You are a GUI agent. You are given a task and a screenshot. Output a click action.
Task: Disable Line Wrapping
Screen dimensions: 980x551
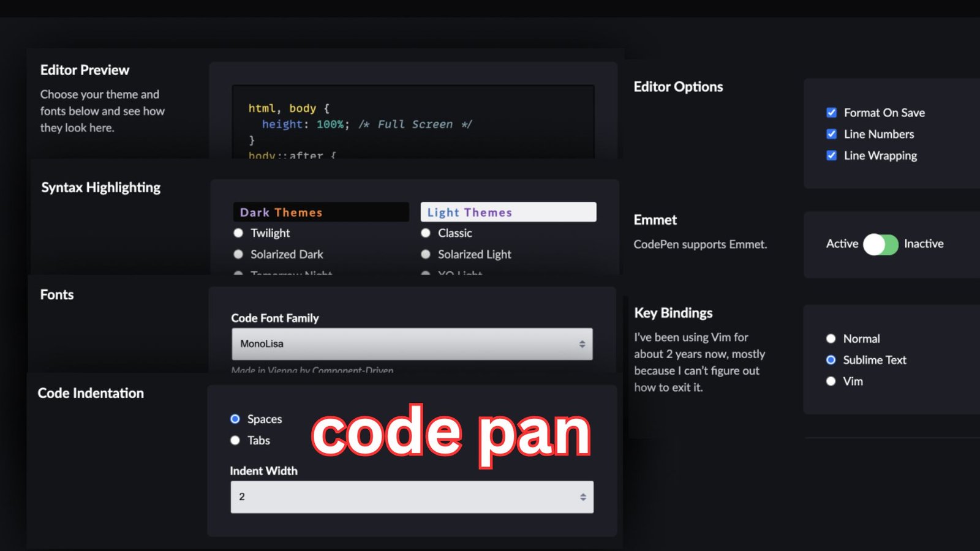click(x=831, y=156)
